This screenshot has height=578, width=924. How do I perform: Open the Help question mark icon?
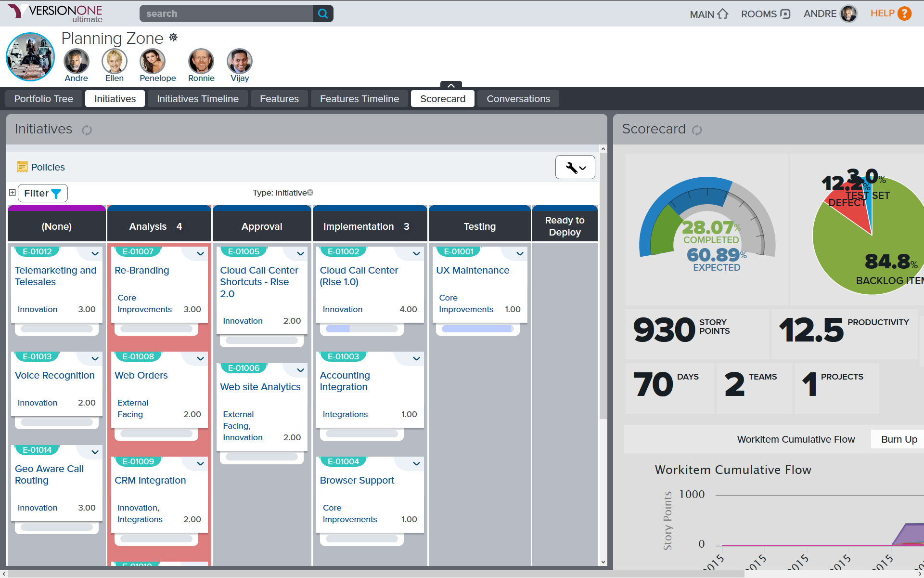tap(905, 13)
